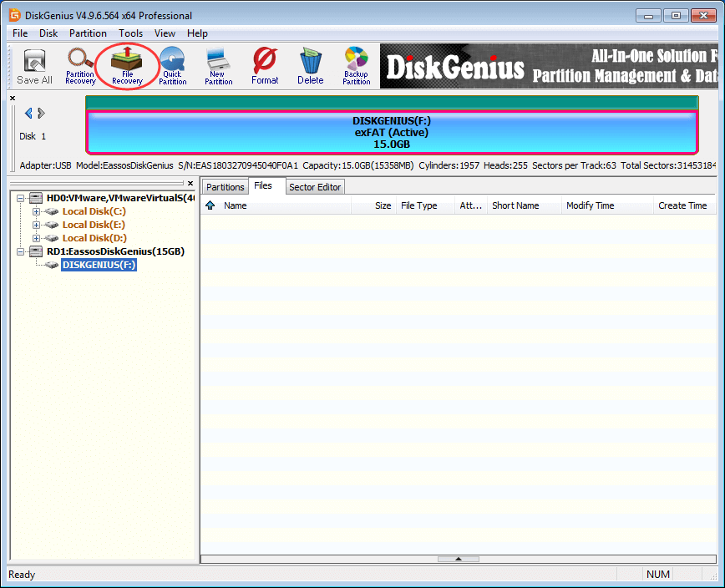Close the disk map panel
725x588 pixels.
13,98
